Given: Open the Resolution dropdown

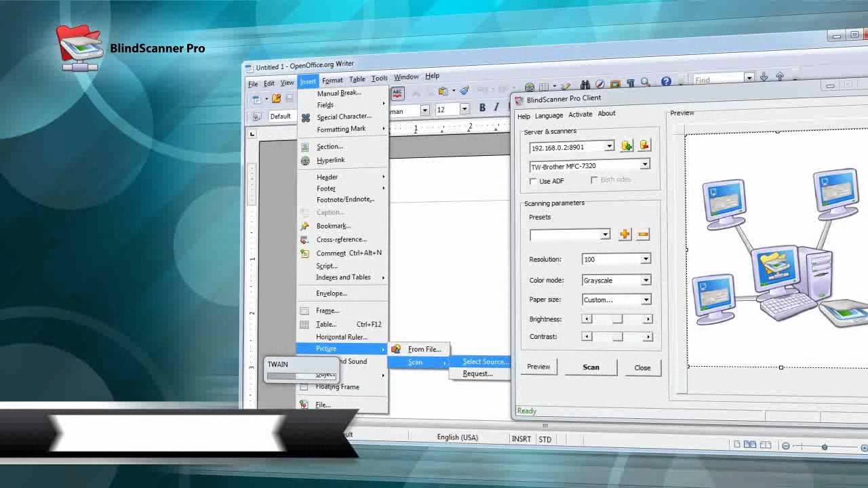Looking at the screenshot, I should point(646,259).
